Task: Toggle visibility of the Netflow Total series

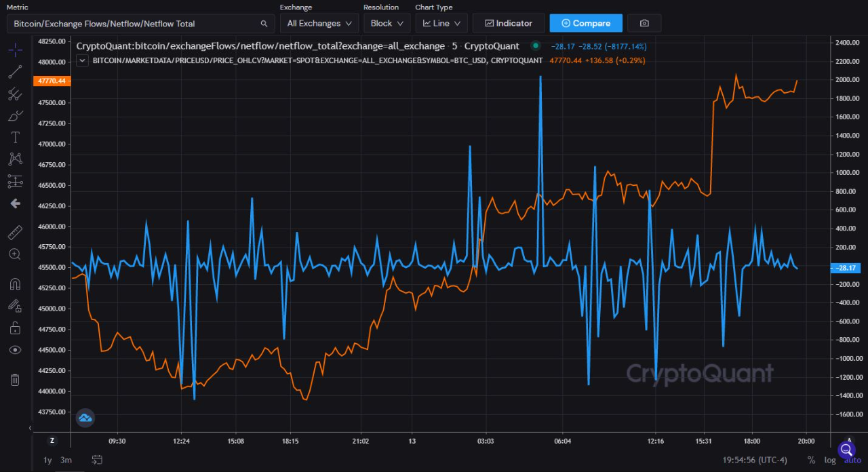Action: point(535,45)
